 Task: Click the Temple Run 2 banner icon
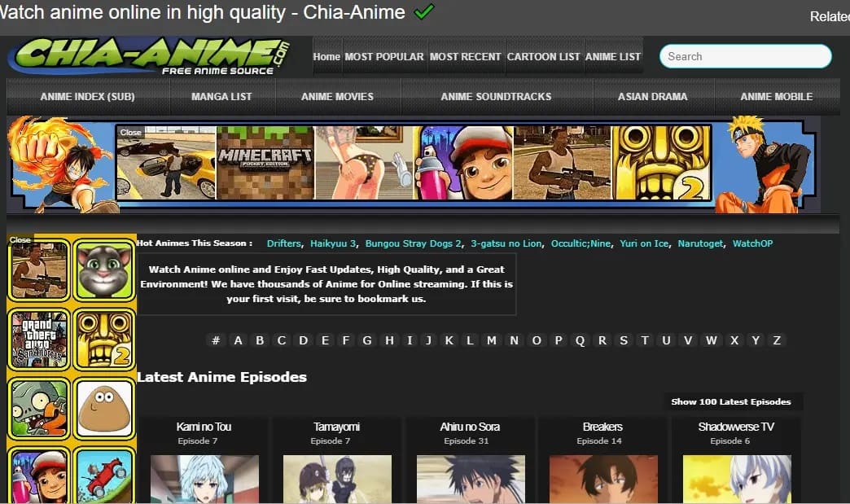click(x=661, y=163)
